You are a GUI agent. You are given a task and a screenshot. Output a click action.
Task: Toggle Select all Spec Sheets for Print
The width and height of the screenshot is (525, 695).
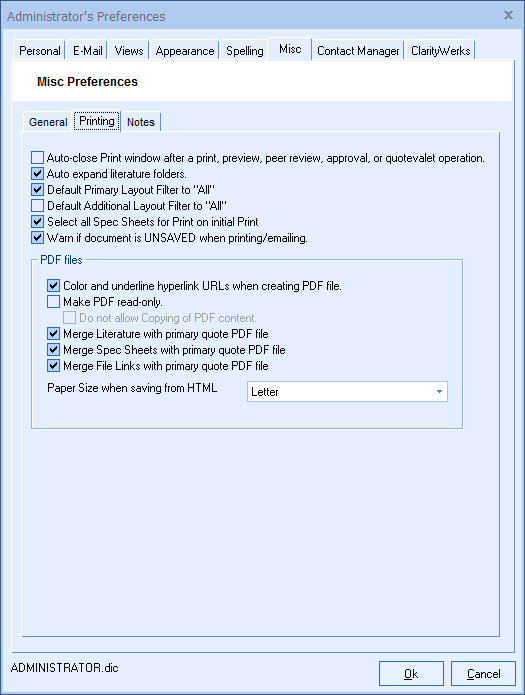37,222
